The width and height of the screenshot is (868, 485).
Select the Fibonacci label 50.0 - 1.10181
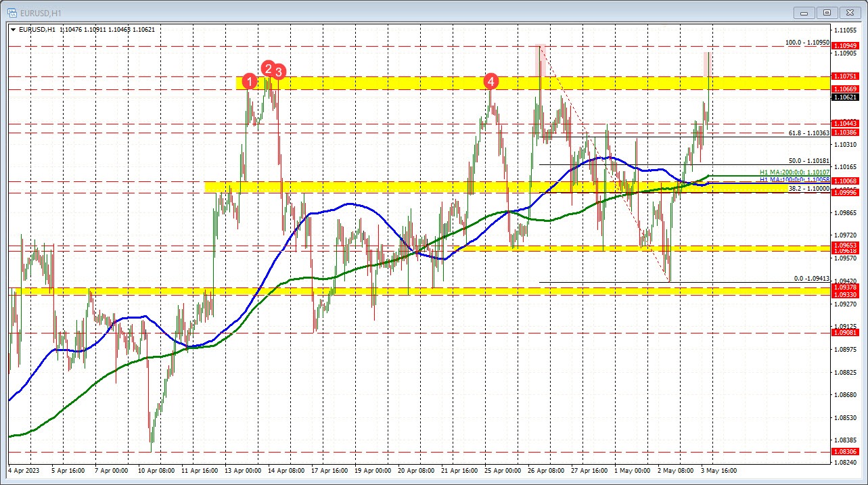point(809,161)
